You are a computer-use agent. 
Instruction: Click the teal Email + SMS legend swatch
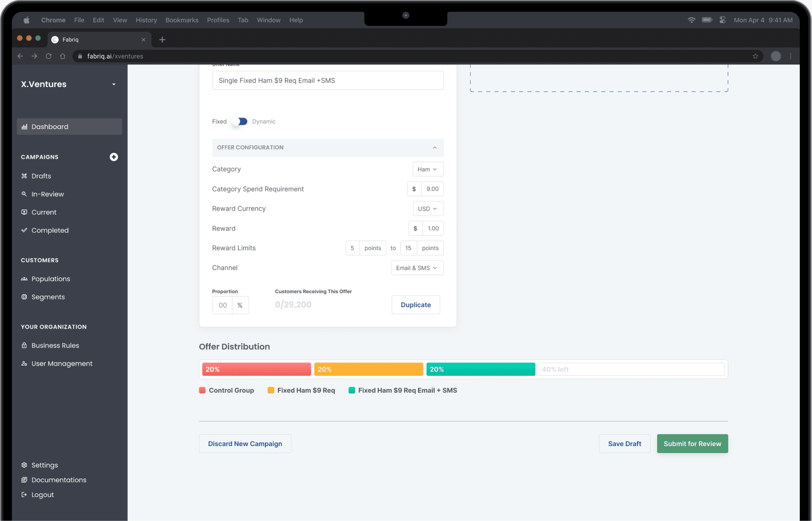click(352, 390)
